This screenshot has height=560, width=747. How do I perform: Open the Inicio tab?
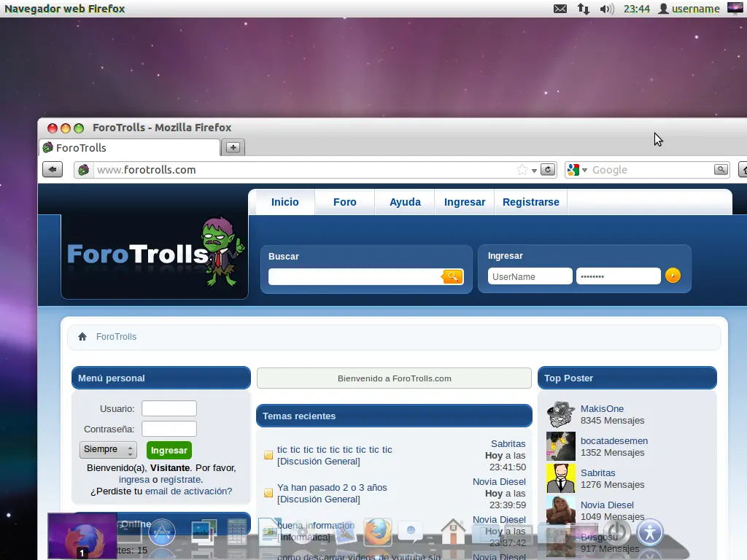click(x=285, y=202)
